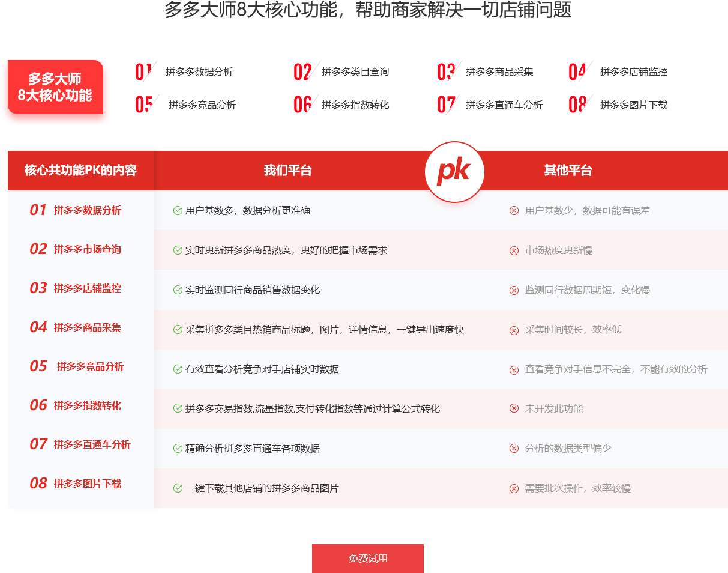Click the red 多多大师 8大核心功能 badge
This screenshot has width=728, height=573.
click(x=55, y=87)
